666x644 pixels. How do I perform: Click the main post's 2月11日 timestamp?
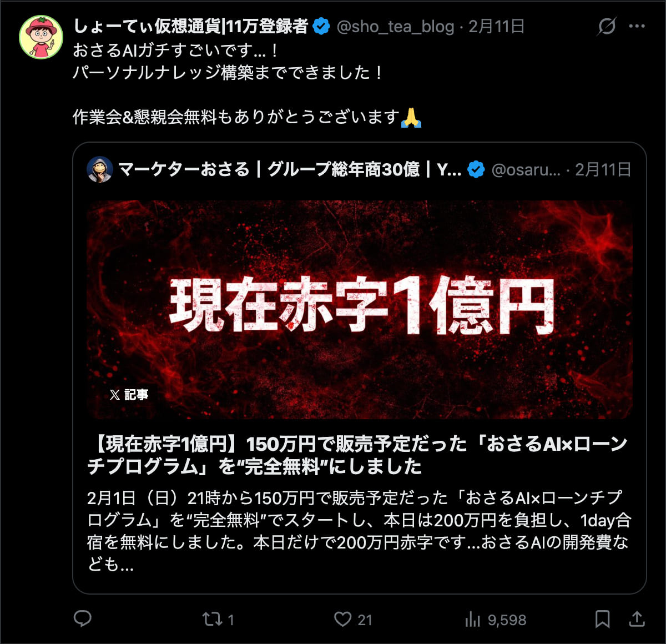point(497,27)
